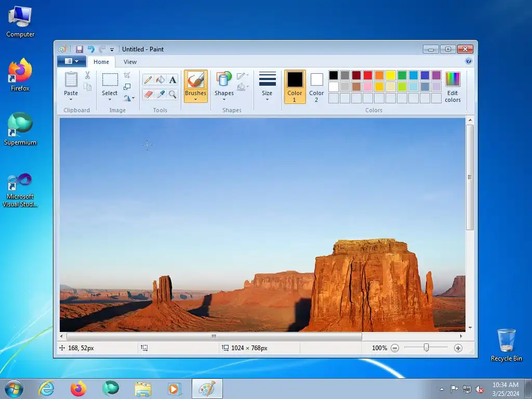The image size is (532, 399).
Task: Open the Paint file menu button
Action: [x=71, y=61]
